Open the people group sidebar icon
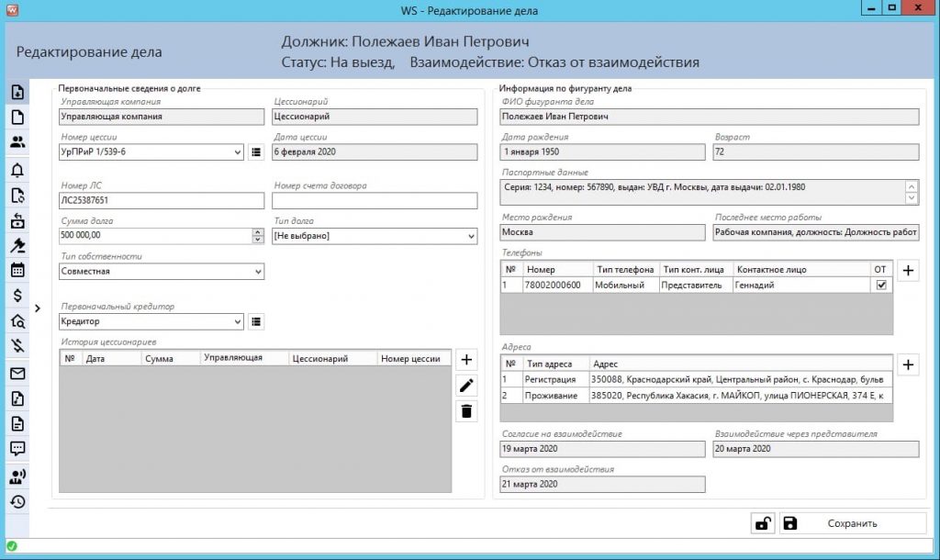Viewport: 940px width, 560px height. [x=17, y=142]
